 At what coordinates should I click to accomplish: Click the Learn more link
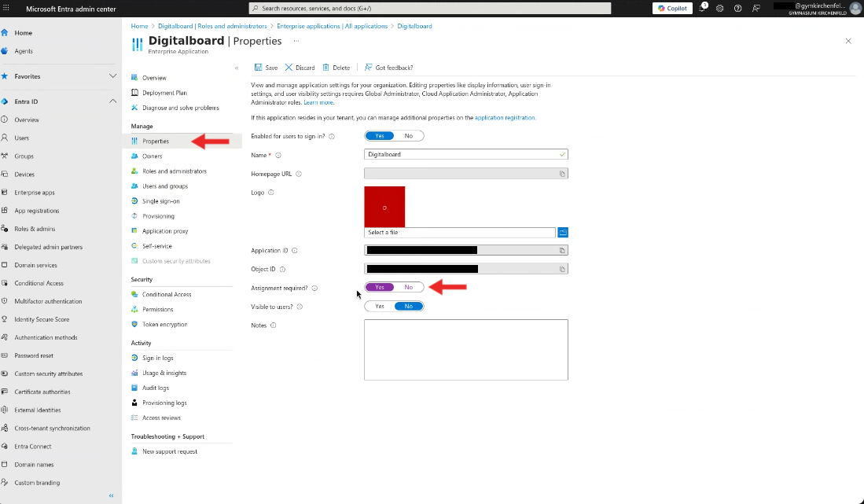pyautogui.click(x=318, y=102)
